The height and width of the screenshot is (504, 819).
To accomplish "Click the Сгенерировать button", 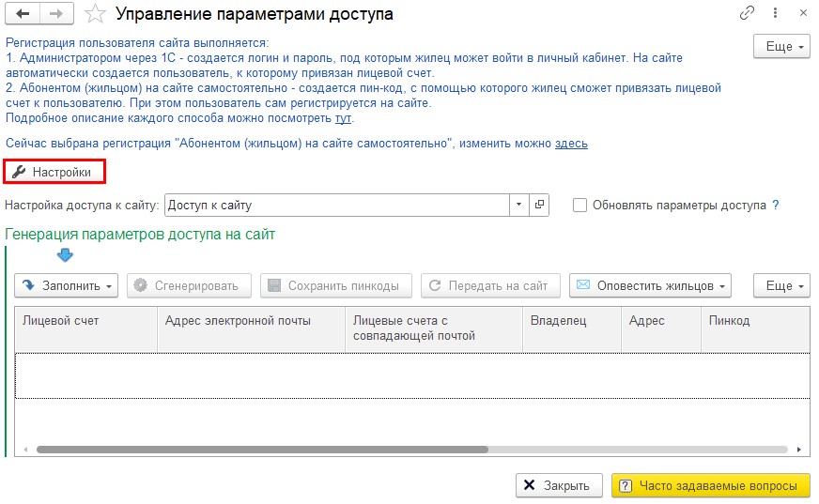I will click(x=189, y=285).
